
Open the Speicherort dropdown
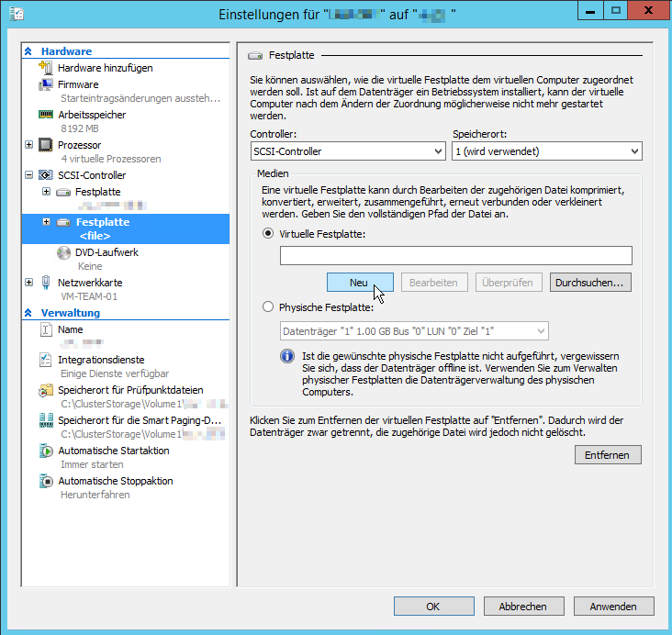[546, 151]
